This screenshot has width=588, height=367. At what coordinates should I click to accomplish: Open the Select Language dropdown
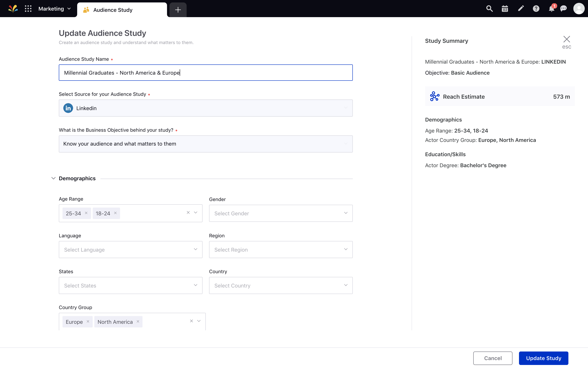pyautogui.click(x=130, y=250)
